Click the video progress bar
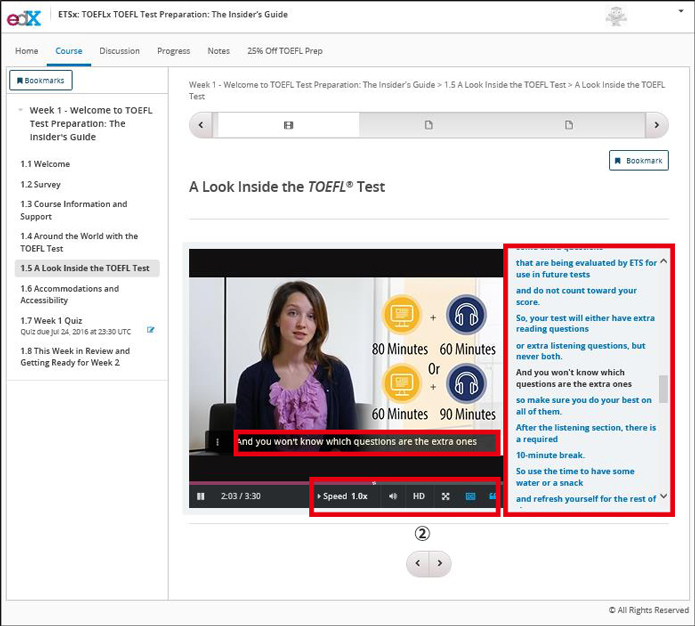The image size is (695, 626). pyautogui.click(x=345, y=482)
